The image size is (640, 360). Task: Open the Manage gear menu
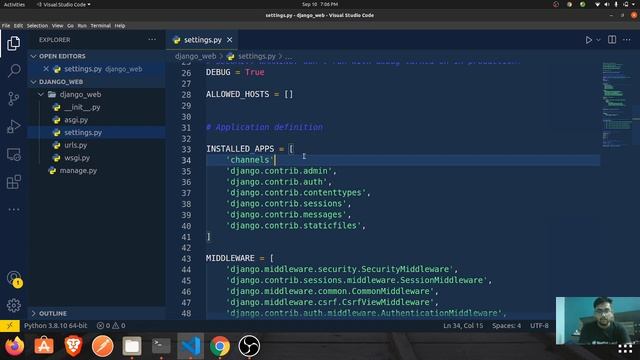[13, 305]
